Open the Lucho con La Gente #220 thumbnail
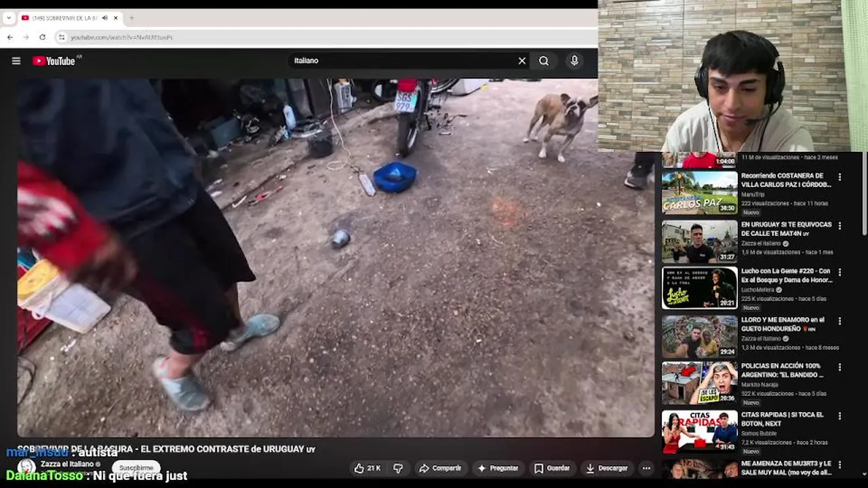The image size is (868, 488). 699,288
